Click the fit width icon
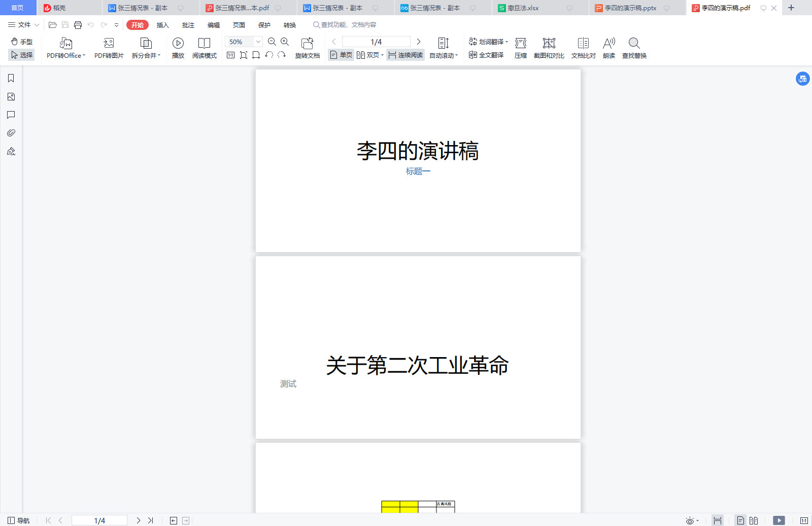Viewport: 812px width, 526px height. pos(256,55)
